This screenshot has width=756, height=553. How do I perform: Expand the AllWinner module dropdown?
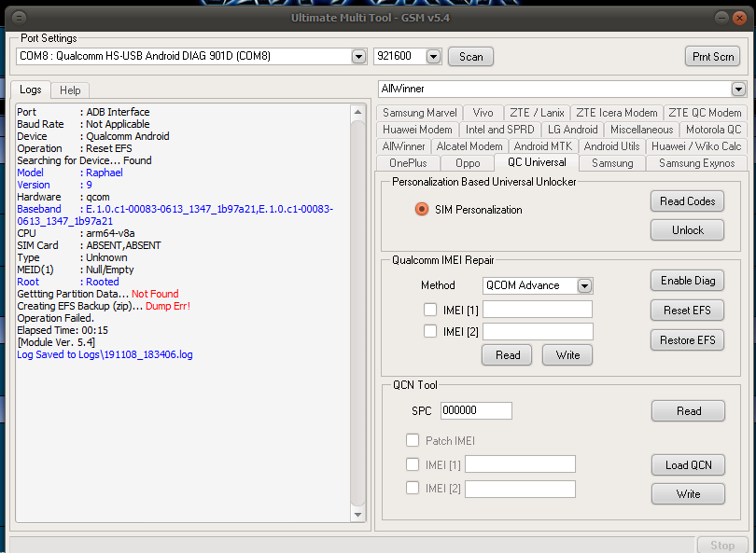(x=738, y=89)
